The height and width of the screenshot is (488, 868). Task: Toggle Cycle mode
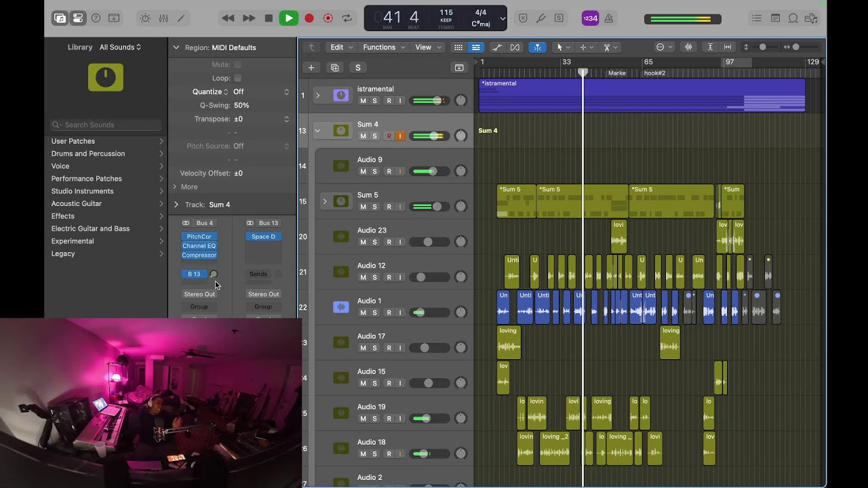pos(347,18)
